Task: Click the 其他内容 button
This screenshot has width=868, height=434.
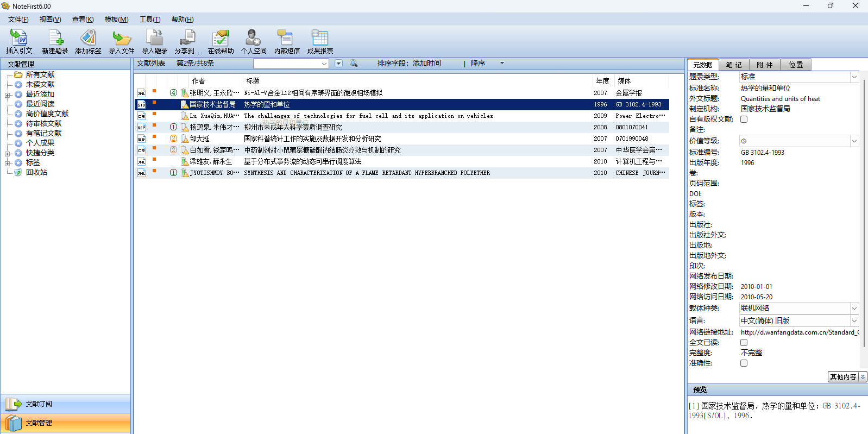Action: click(x=843, y=377)
